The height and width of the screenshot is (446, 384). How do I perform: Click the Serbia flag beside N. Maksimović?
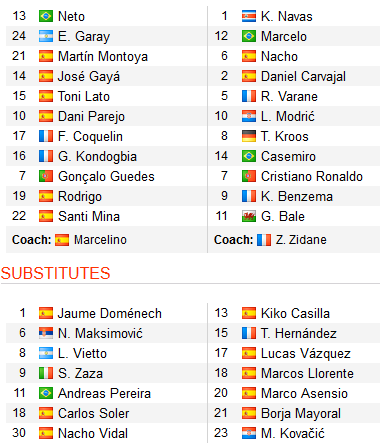[46, 333]
